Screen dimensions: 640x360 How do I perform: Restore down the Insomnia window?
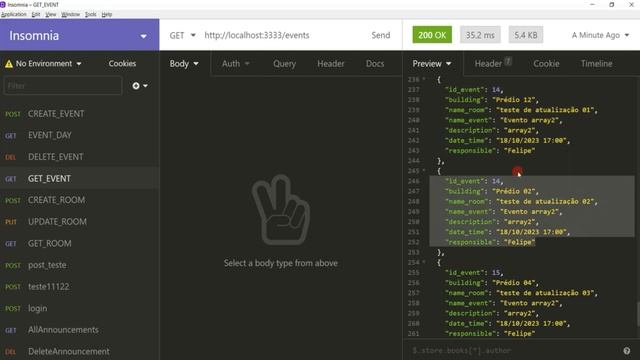(611, 4)
